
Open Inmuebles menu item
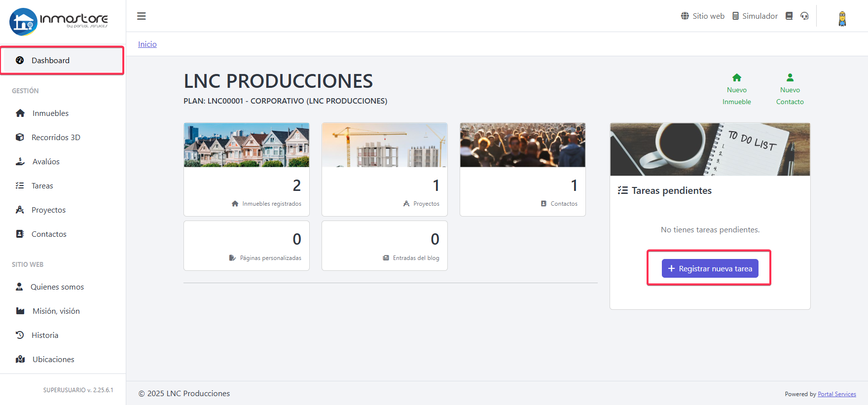point(50,113)
